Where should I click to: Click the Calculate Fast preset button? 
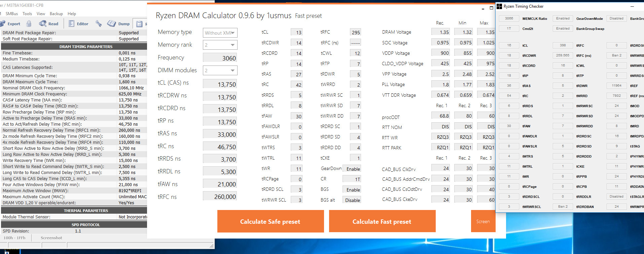[382, 221]
